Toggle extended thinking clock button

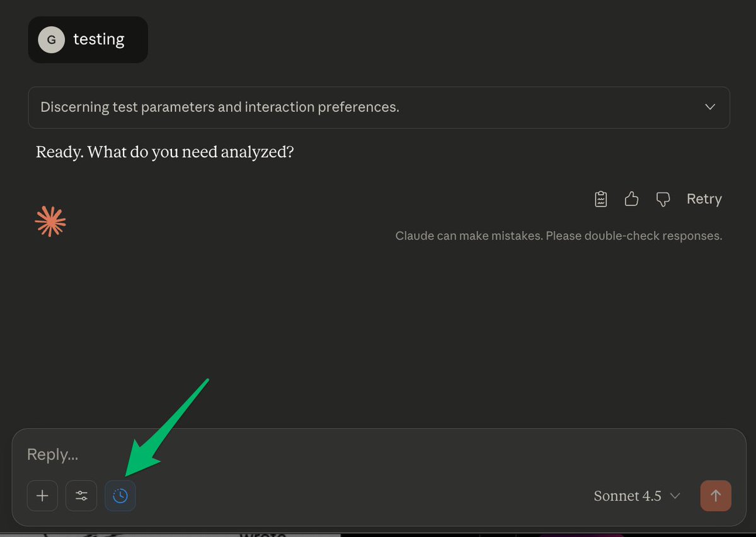(x=120, y=496)
